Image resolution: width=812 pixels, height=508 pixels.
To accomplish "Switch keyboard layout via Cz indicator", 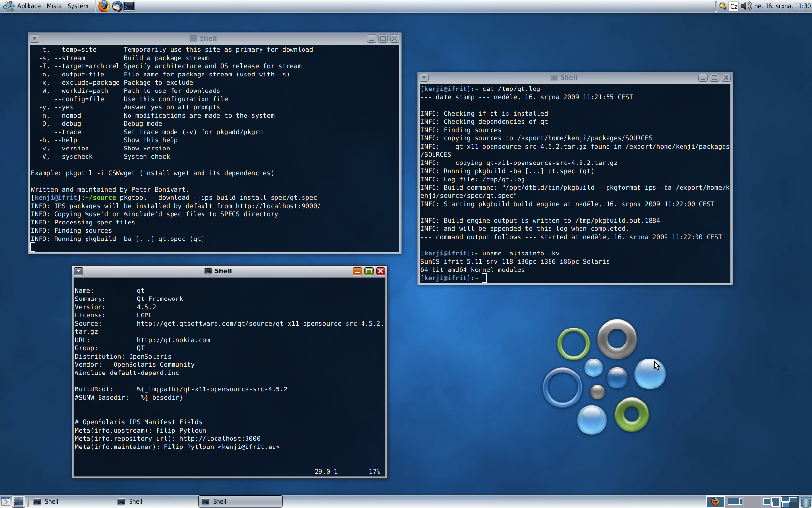I will (734, 6).
